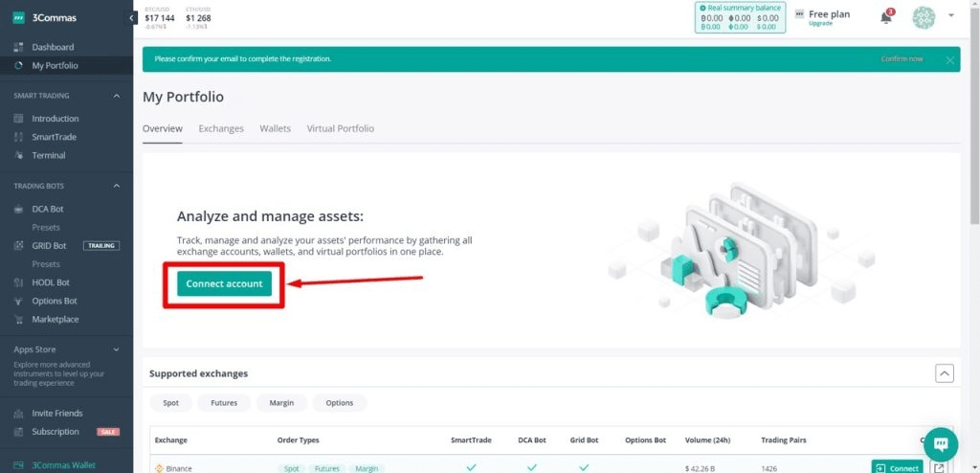The height and width of the screenshot is (473, 980).
Task: Switch to the Wallets tab
Action: coord(275,128)
